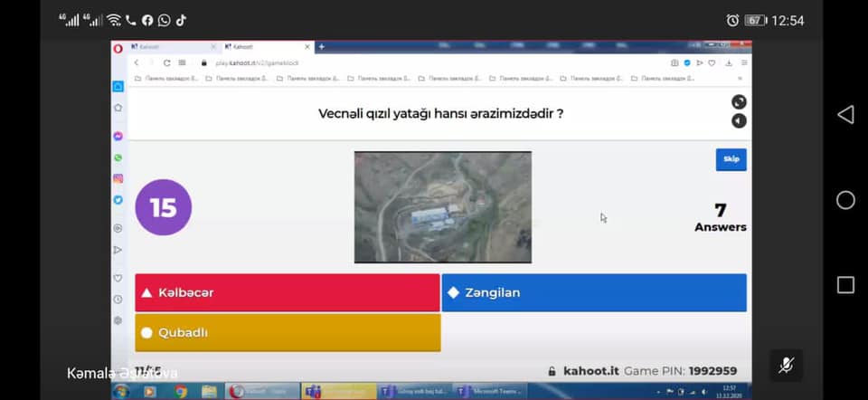Open the taskbar volume tray icon

704,392
